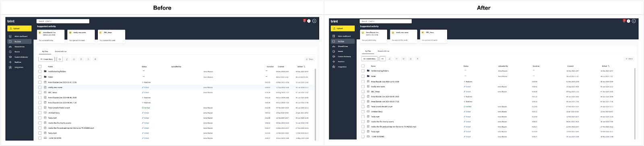Tick checkbox for BBC_News row in Before panel
This screenshot has height=146, width=644.
[40, 92]
